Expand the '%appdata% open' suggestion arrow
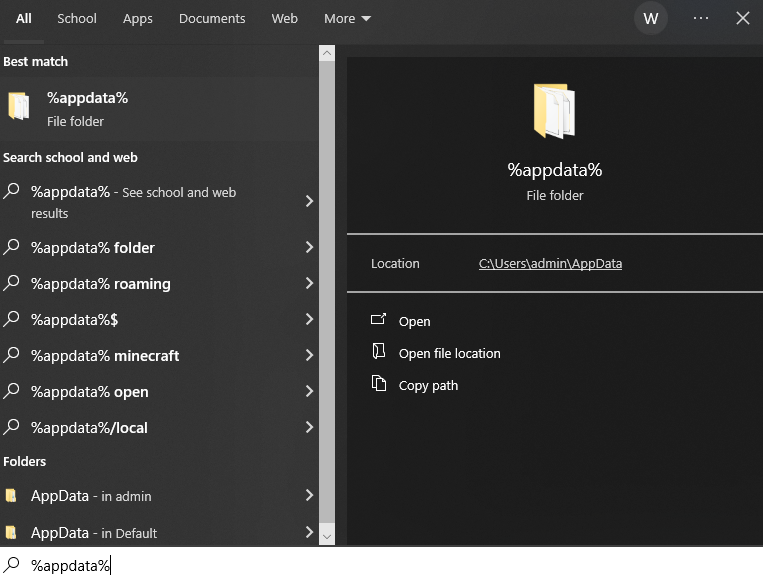 pos(309,391)
